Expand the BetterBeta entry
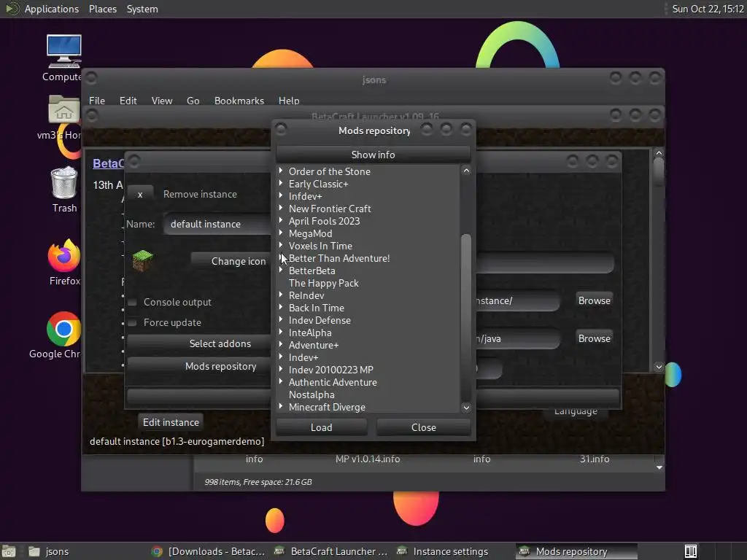 pos(281,270)
